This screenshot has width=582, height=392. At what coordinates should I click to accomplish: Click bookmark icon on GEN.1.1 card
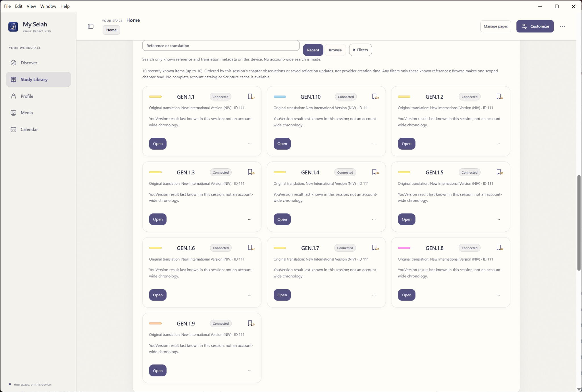point(251,97)
